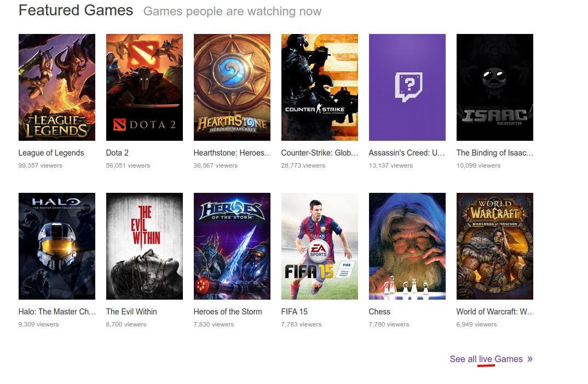Viewport: 588px width, 384px height.
Task: Click the FIFA 15 title link
Action: [295, 312]
